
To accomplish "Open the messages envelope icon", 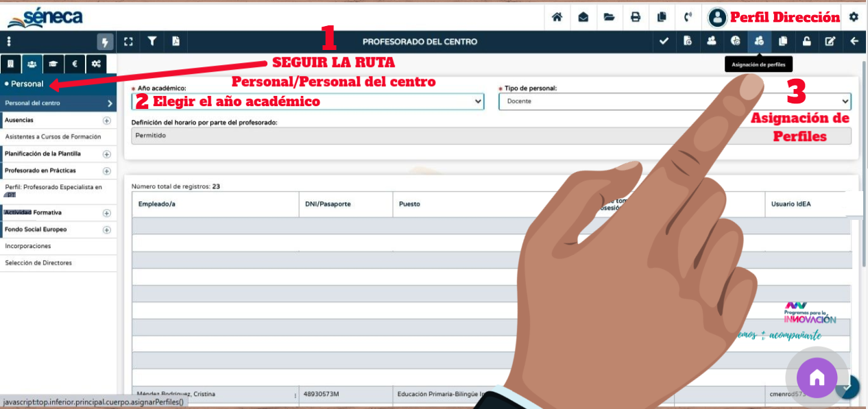I will 583,17.
